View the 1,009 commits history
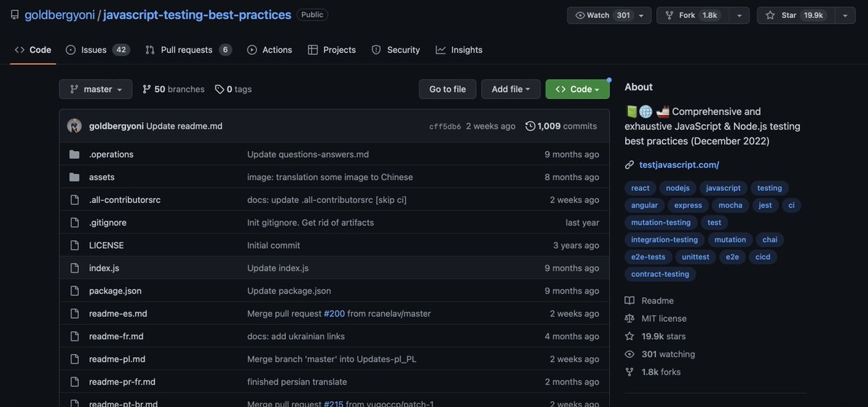This screenshot has height=407, width=868. point(561,126)
